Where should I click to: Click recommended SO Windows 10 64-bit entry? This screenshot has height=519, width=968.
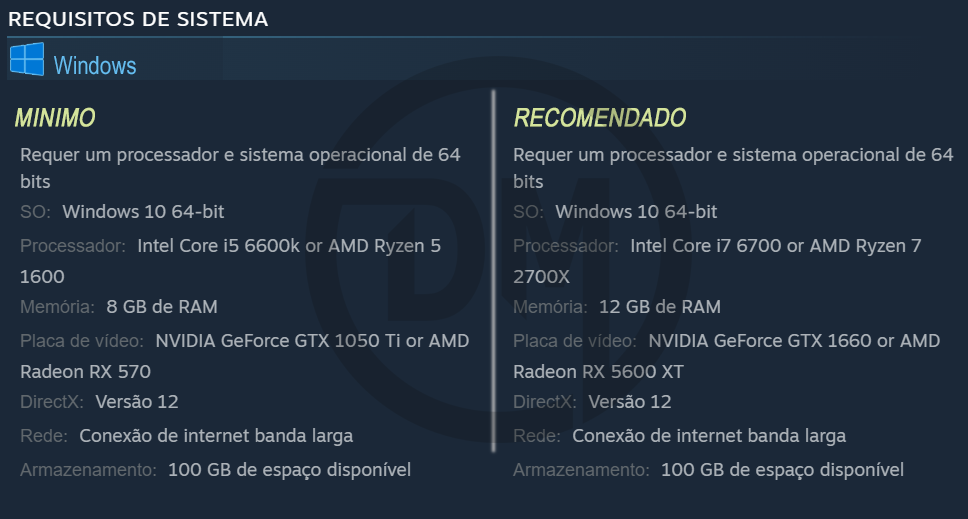point(615,212)
